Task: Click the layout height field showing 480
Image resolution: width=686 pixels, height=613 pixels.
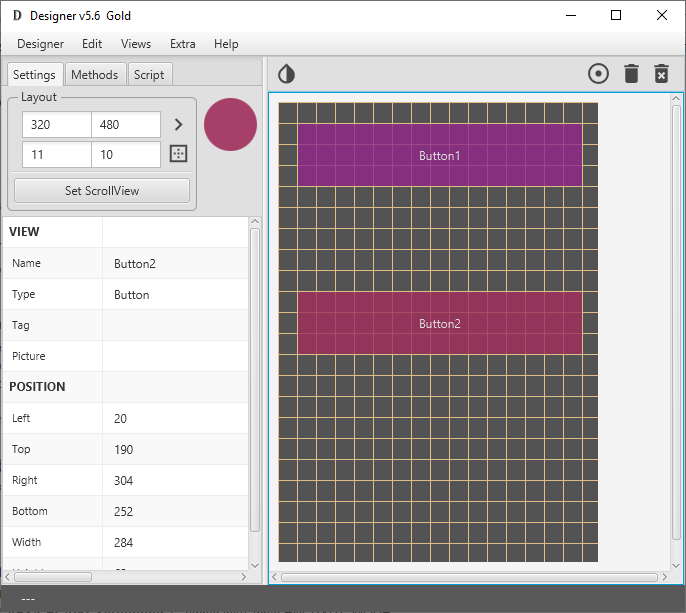Action: point(125,125)
